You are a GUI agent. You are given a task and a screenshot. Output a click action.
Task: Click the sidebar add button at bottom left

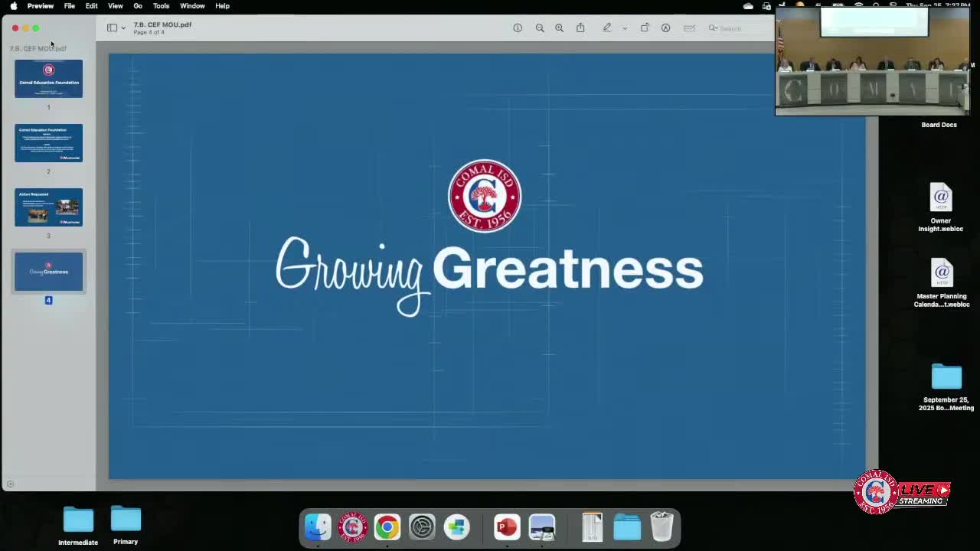tap(10, 484)
